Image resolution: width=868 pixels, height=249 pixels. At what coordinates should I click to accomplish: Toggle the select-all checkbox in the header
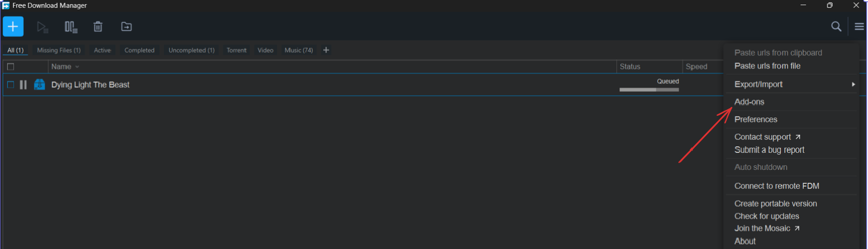pos(11,67)
